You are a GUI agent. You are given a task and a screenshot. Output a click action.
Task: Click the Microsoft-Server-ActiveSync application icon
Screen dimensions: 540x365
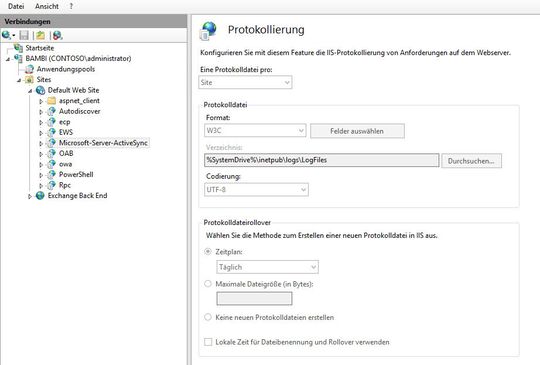[52, 143]
